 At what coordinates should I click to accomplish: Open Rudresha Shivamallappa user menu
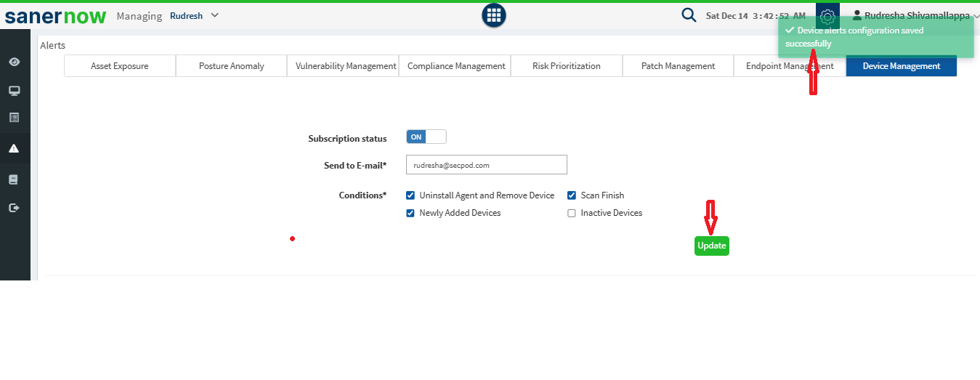tap(915, 15)
